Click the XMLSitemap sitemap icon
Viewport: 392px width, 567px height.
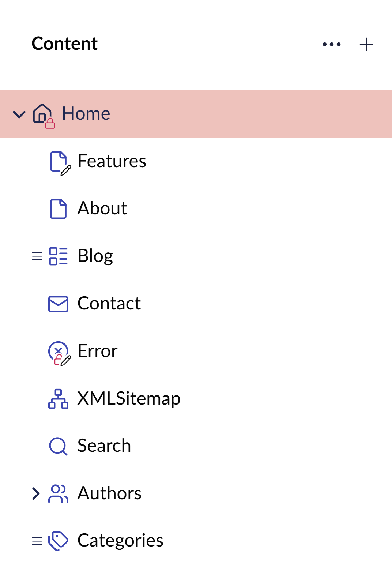pyautogui.click(x=58, y=399)
